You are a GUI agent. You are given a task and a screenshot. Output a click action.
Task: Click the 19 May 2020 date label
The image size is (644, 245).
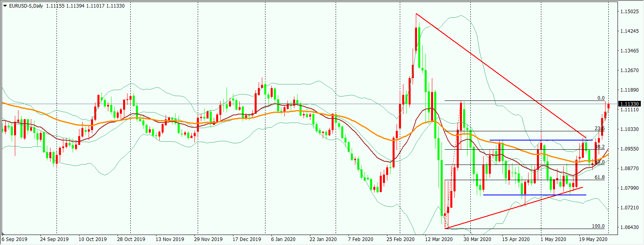[593, 239]
